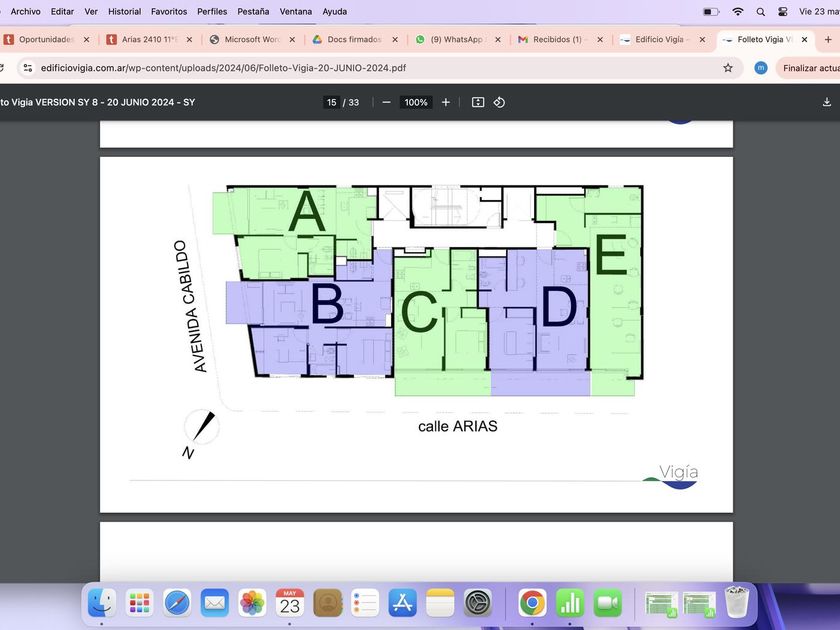The width and height of the screenshot is (840, 630).
Task: Open the Ayuda menu
Action: (334, 11)
